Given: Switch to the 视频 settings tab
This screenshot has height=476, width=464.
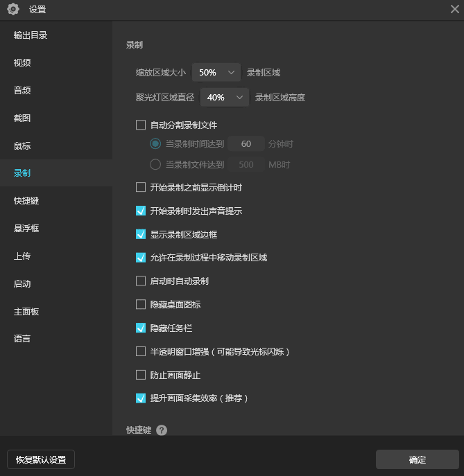Looking at the screenshot, I should coord(22,62).
